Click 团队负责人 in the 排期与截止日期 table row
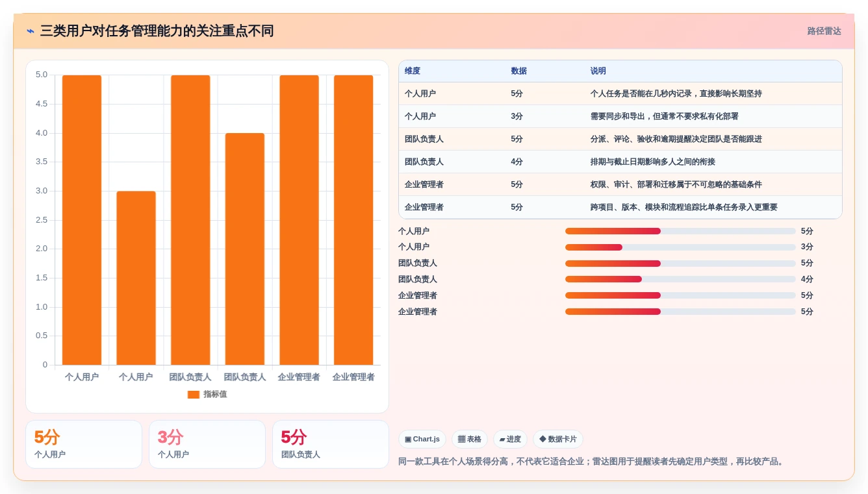 tap(424, 162)
